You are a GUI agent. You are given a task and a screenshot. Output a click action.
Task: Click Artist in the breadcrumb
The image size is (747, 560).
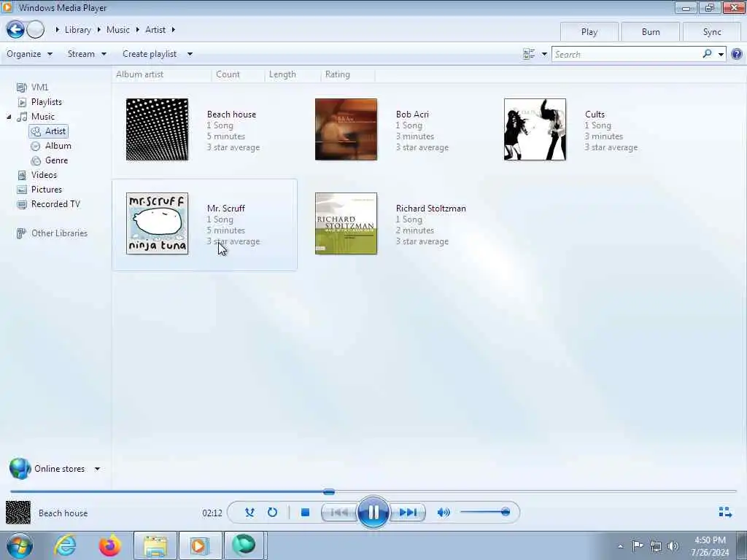click(155, 29)
